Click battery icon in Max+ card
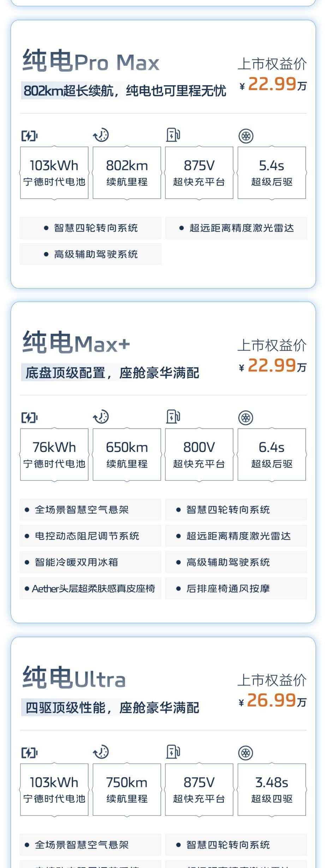 click(x=29, y=417)
